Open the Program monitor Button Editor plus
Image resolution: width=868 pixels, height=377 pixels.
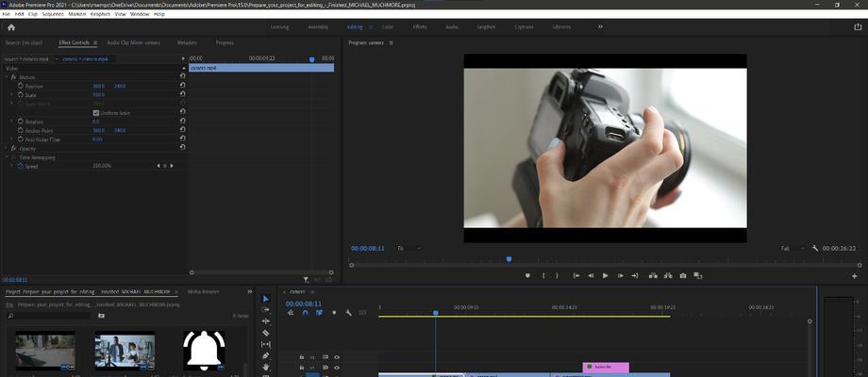click(856, 275)
